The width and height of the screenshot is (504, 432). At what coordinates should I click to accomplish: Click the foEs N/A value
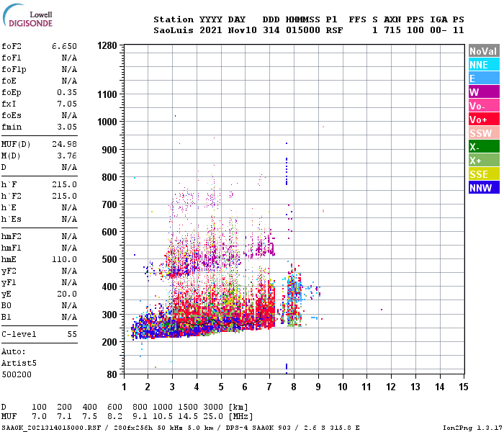click(69, 115)
